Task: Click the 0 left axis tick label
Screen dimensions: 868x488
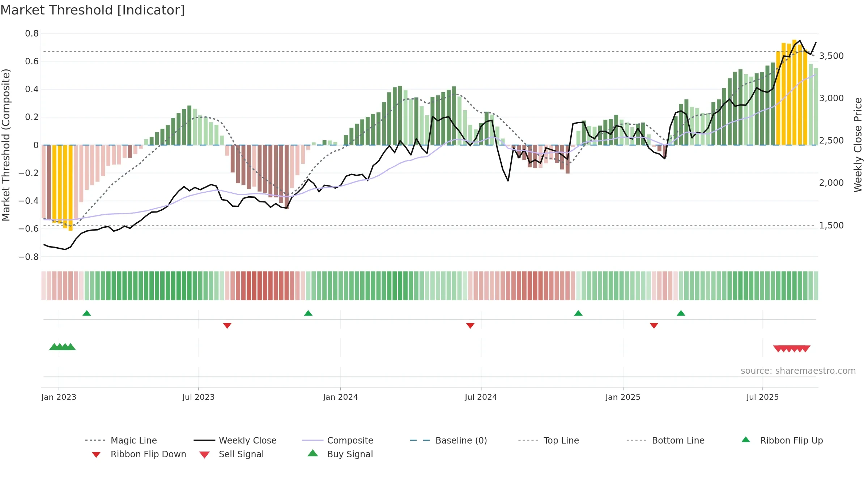Action: coord(36,145)
